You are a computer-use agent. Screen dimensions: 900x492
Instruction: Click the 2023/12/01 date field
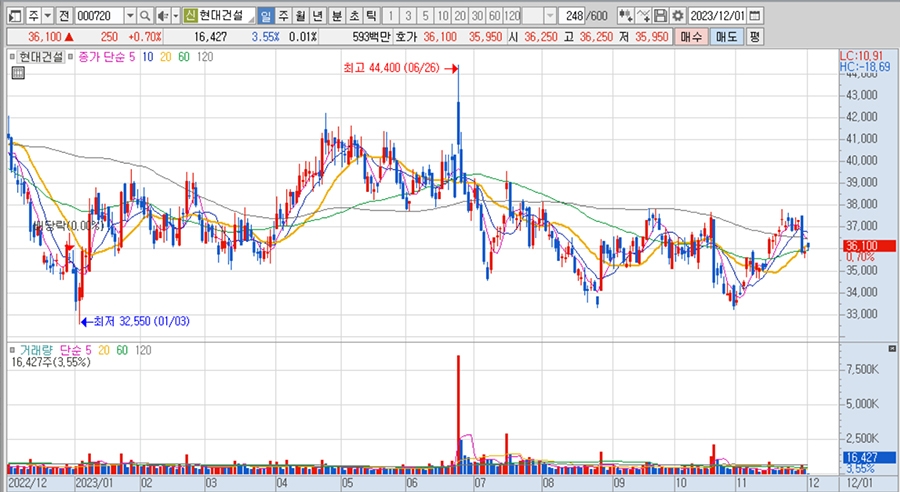point(717,16)
